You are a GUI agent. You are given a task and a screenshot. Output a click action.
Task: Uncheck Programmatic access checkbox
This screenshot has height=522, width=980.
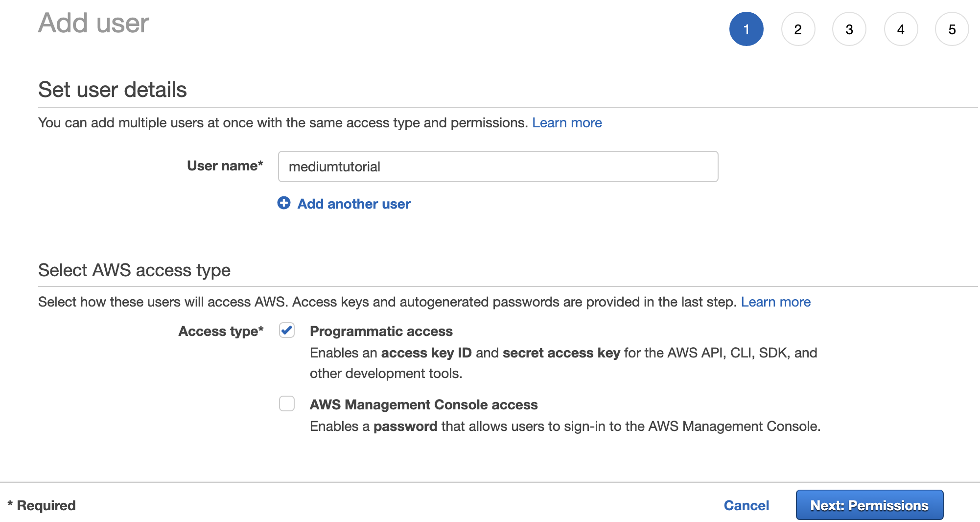pos(287,331)
